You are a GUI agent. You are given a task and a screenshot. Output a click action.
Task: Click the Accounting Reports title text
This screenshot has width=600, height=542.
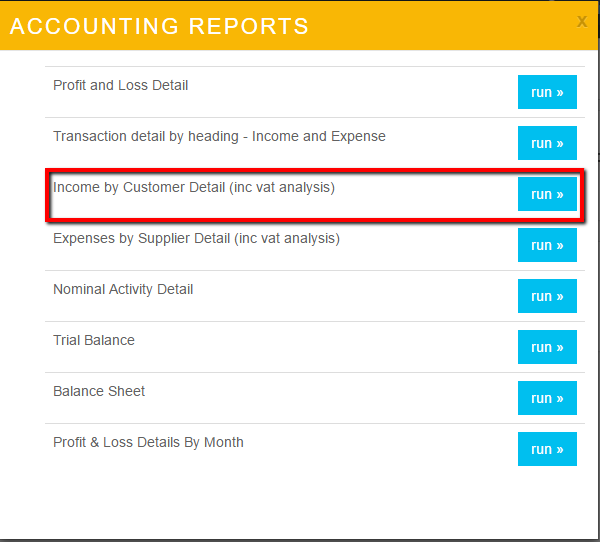pyautogui.click(x=159, y=27)
